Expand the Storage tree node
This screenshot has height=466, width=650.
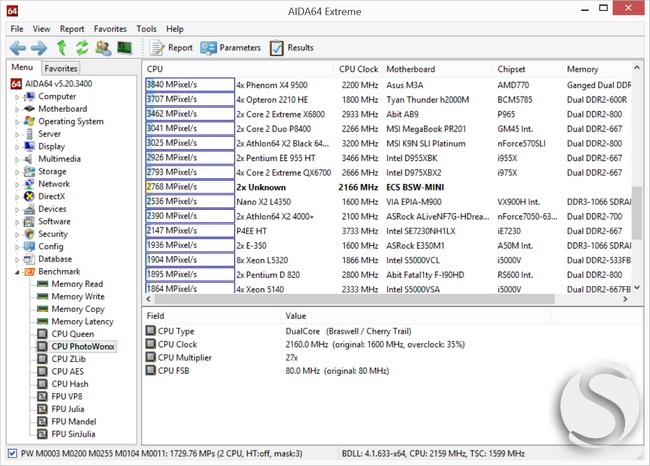[17, 172]
